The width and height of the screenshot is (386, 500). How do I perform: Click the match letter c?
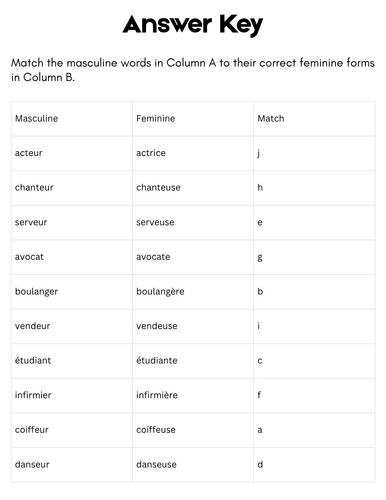[260, 361]
